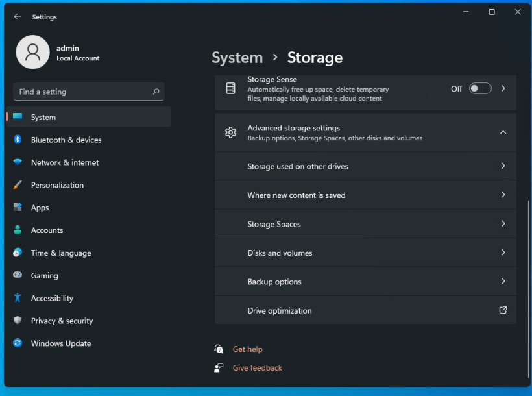The height and width of the screenshot is (396, 532).
Task: Open Drive optimization via its external link icon
Action: coord(503,310)
